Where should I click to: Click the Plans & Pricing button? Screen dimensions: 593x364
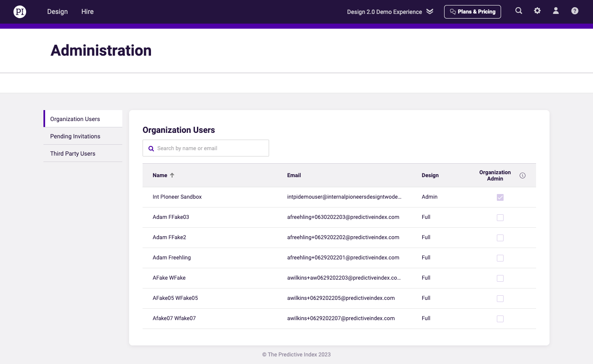[x=472, y=12]
